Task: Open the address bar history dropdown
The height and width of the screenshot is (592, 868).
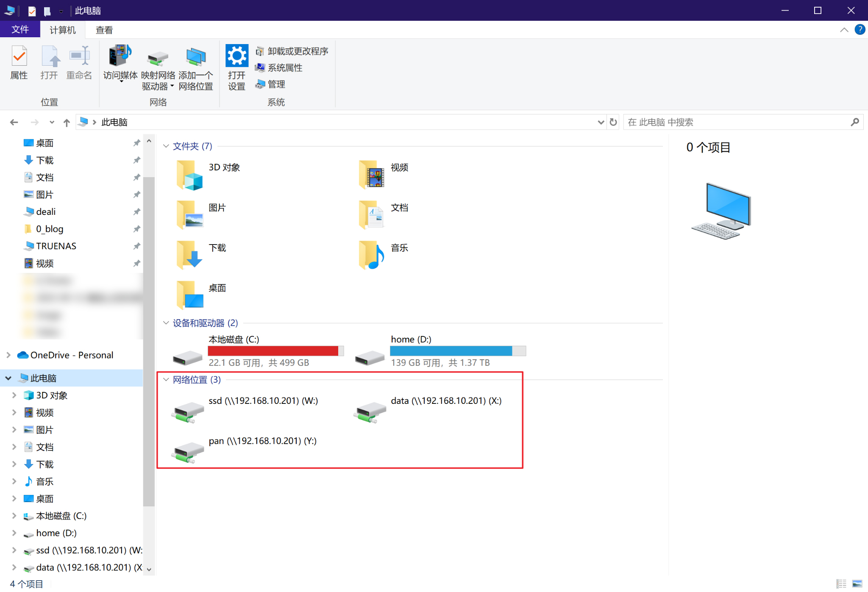Action: pyautogui.click(x=601, y=122)
